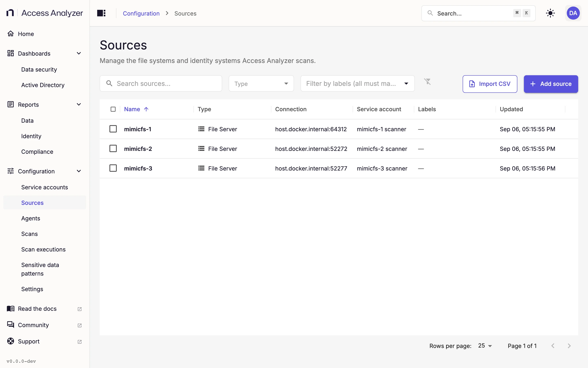
Task: Click the File Server icon for mimicfs-2
Action: tap(201, 148)
